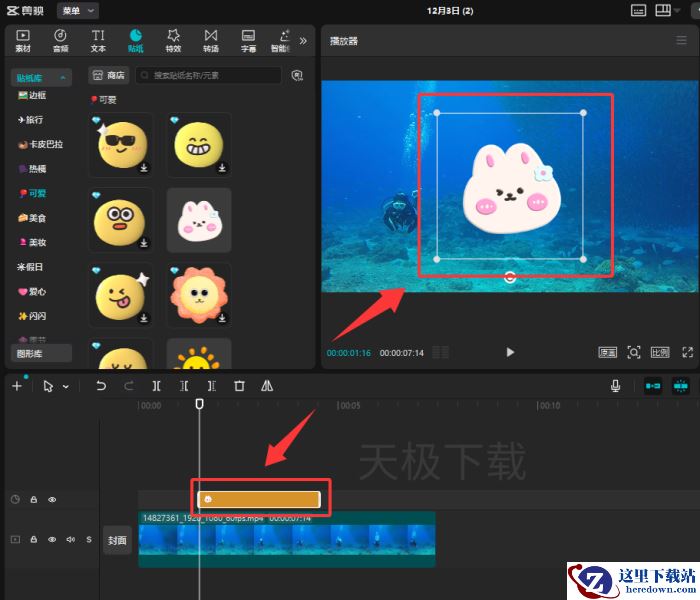Screen dimensions: 700x600
Task: Open the 图形库 shape library
Action: click(41, 353)
